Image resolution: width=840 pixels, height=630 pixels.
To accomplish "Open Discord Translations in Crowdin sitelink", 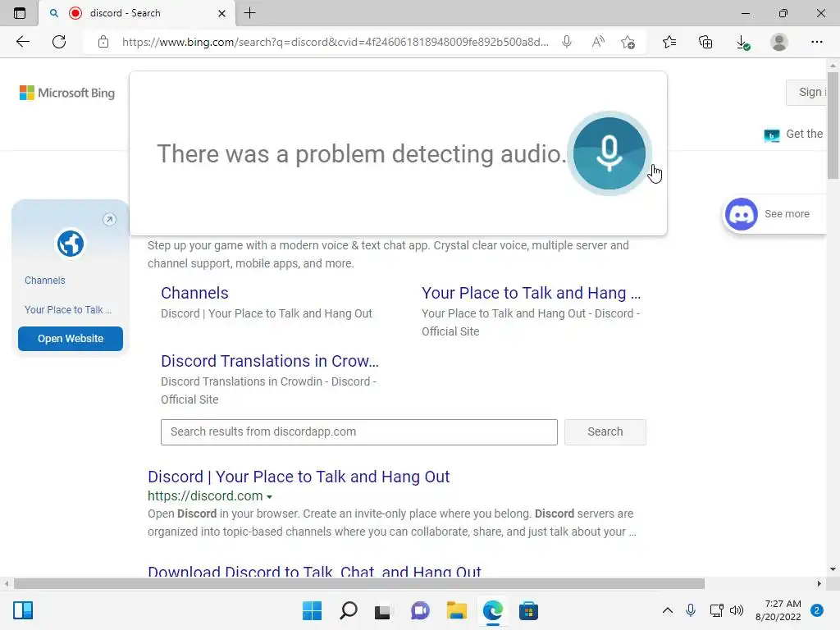I will (269, 361).
